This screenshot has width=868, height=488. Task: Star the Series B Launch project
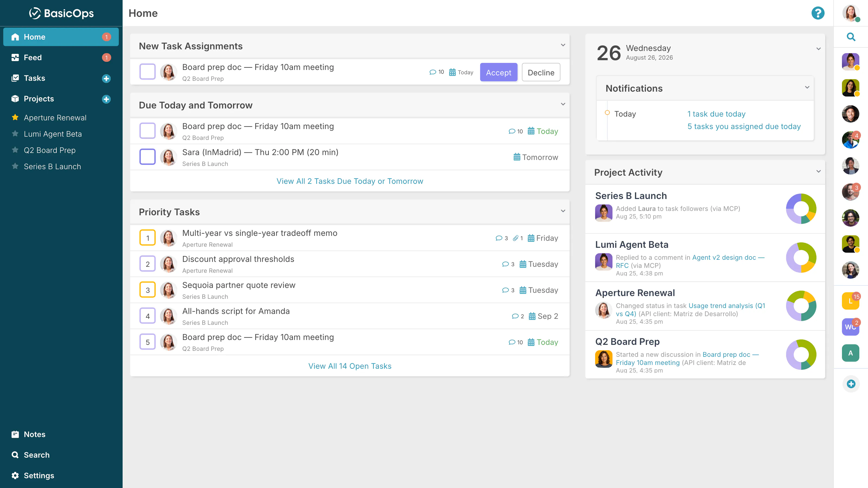click(x=15, y=166)
